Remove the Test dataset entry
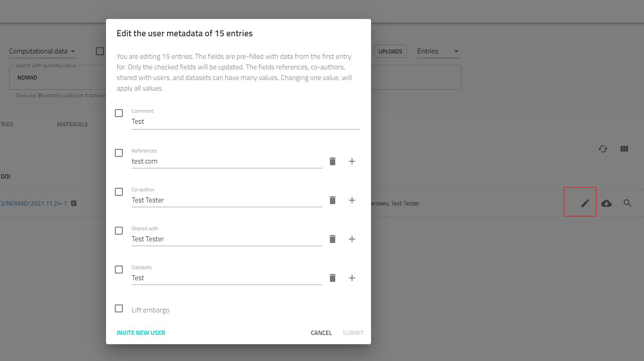Screen dimensions: 644x361 (333, 278)
